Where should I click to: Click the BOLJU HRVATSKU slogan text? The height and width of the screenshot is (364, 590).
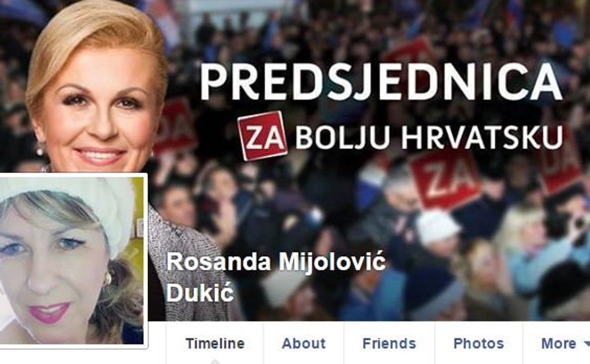coord(429,137)
